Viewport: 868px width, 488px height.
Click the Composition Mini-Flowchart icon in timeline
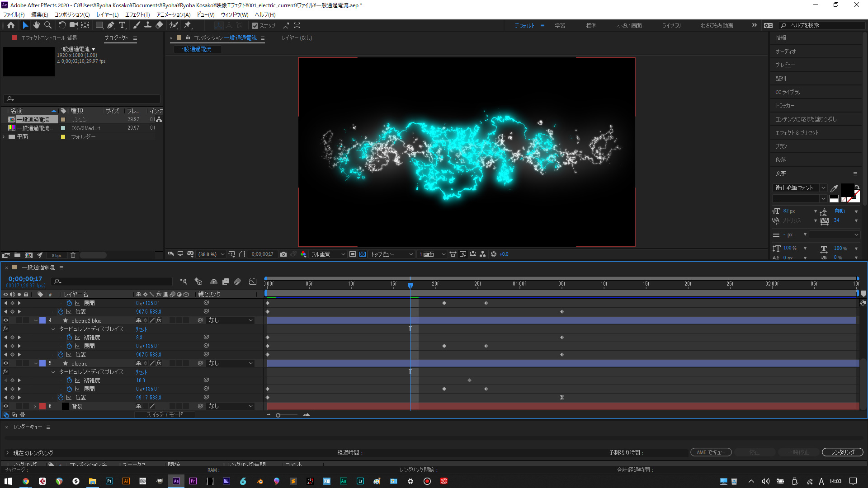(x=183, y=282)
